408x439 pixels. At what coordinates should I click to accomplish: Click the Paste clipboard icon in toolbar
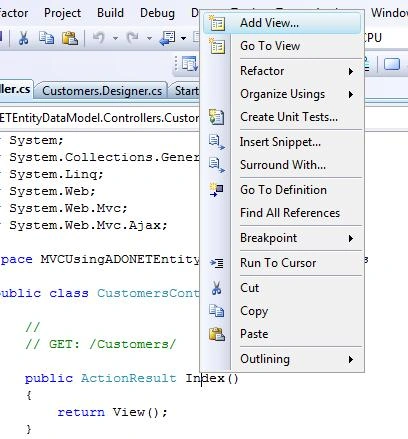click(70, 38)
